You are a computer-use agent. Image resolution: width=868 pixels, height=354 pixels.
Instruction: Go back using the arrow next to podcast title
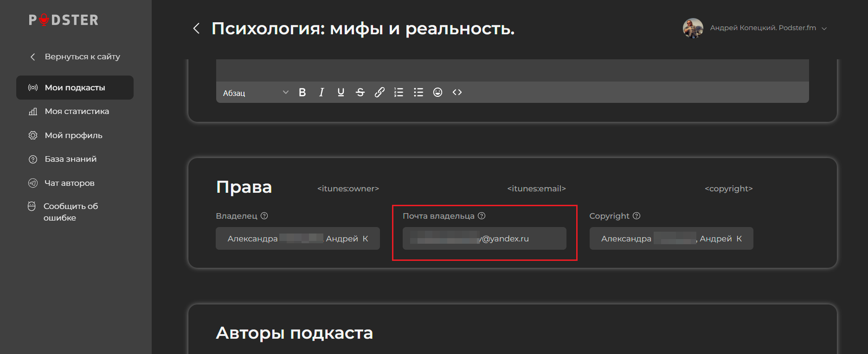tap(196, 29)
